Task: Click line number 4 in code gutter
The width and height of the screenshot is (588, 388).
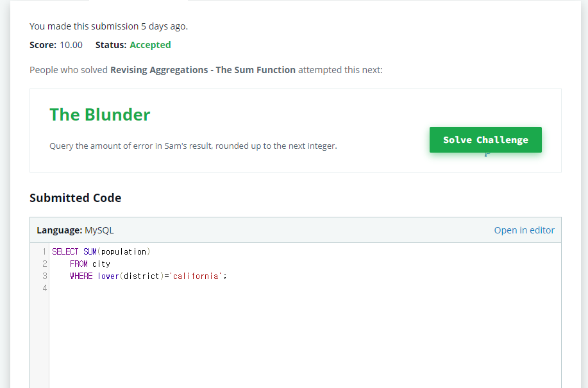Action: 44,289
